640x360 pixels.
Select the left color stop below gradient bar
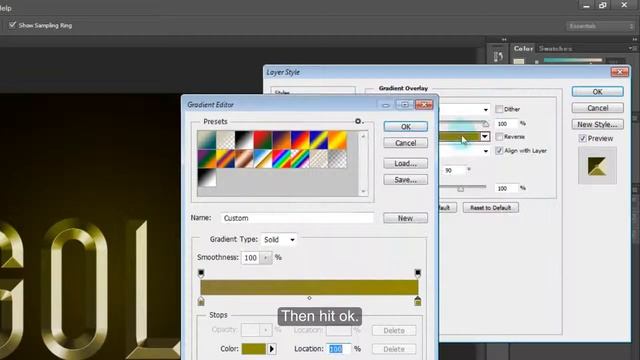tap(201, 301)
